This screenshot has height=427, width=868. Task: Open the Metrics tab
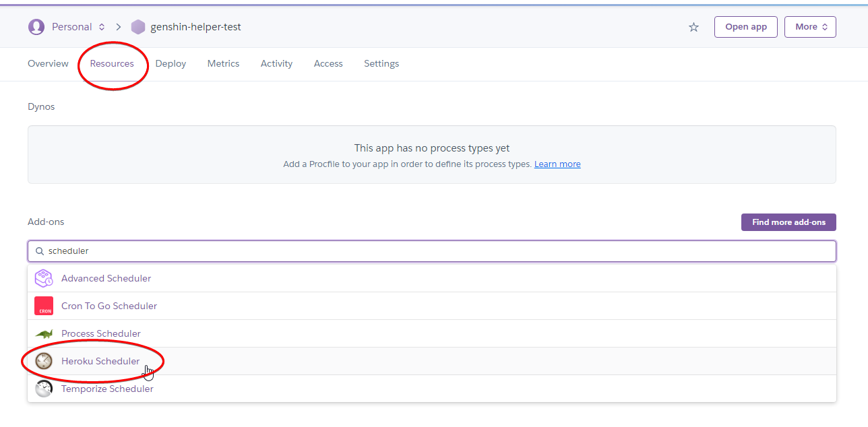coord(223,63)
